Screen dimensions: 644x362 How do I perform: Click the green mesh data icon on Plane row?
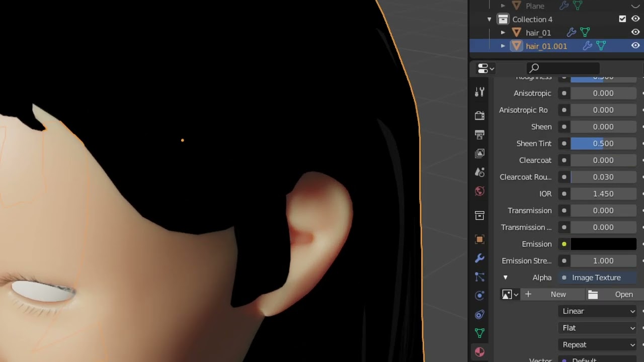(x=578, y=6)
